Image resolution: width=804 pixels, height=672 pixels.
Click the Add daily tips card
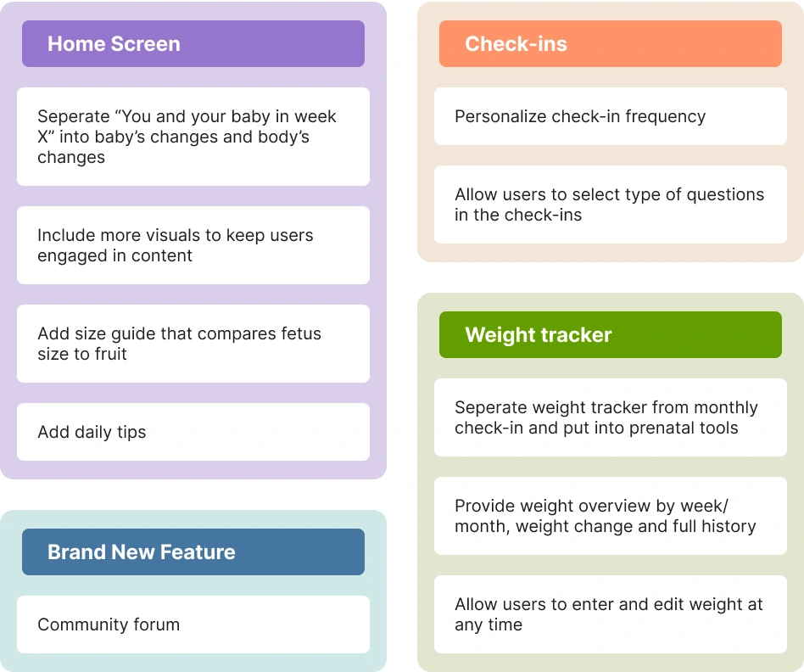[193, 432]
